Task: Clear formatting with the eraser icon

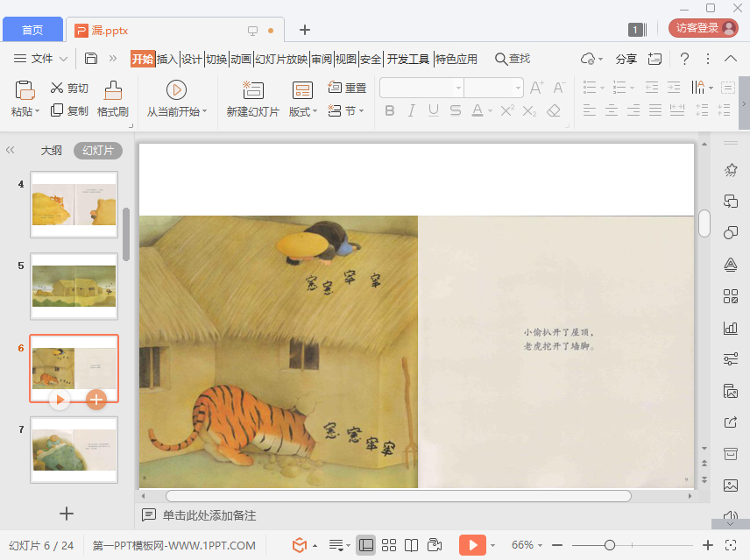Action: click(554, 111)
